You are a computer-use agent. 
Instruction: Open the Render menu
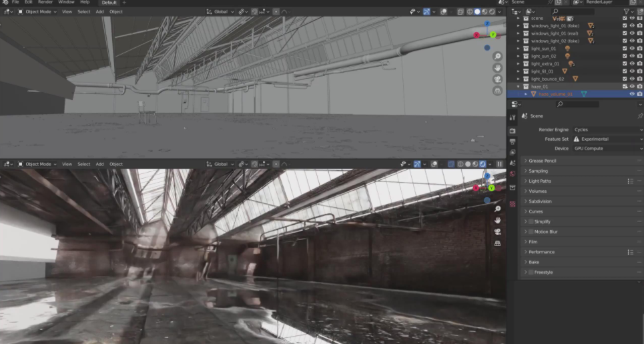(45, 3)
